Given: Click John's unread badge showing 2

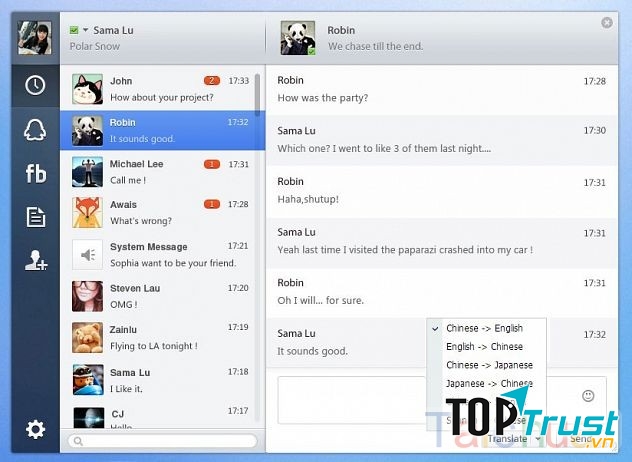Looking at the screenshot, I should (212, 81).
